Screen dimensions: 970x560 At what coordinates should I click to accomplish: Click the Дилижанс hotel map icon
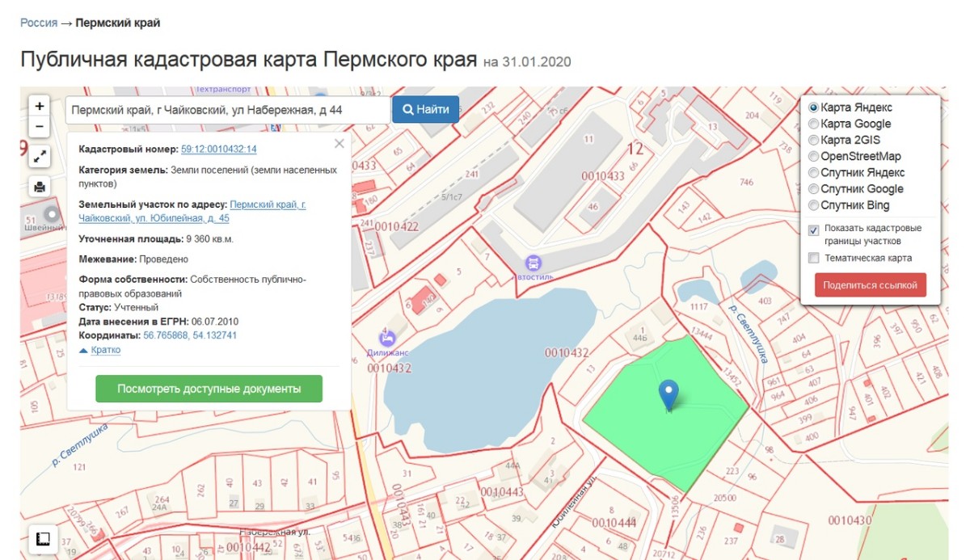pos(388,337)
